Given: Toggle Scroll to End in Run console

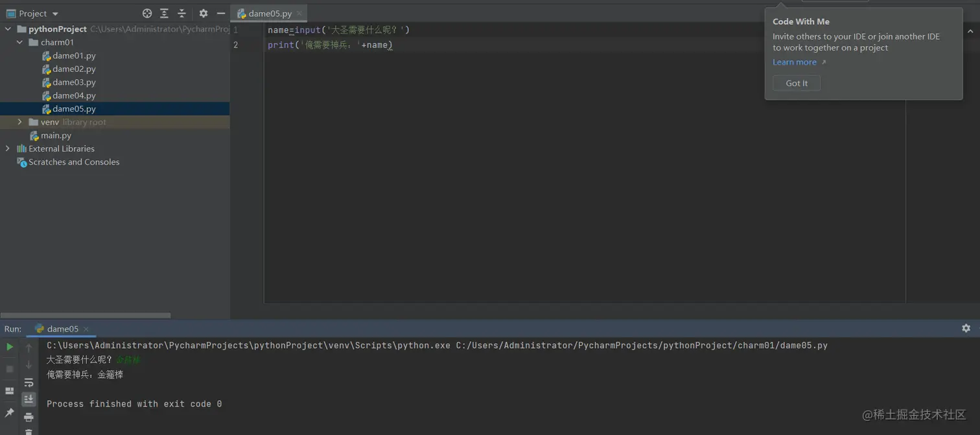Looking at the screenshot, I should [29, 399].
